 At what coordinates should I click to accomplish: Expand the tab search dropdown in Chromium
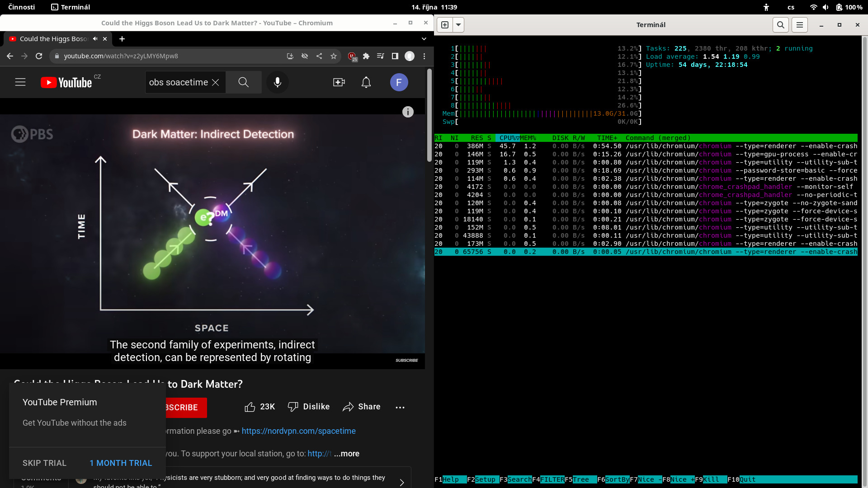(x=424, y=39)
